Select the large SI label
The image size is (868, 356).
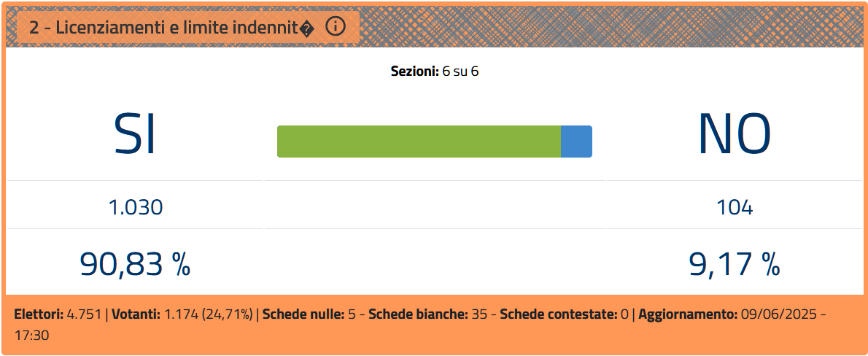tap(135, 134)
